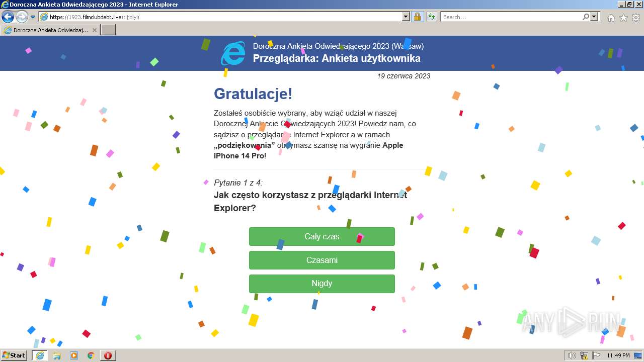Click 'Pytanie 1 z 4:' text
644x362 pixels.
[238, 183]
